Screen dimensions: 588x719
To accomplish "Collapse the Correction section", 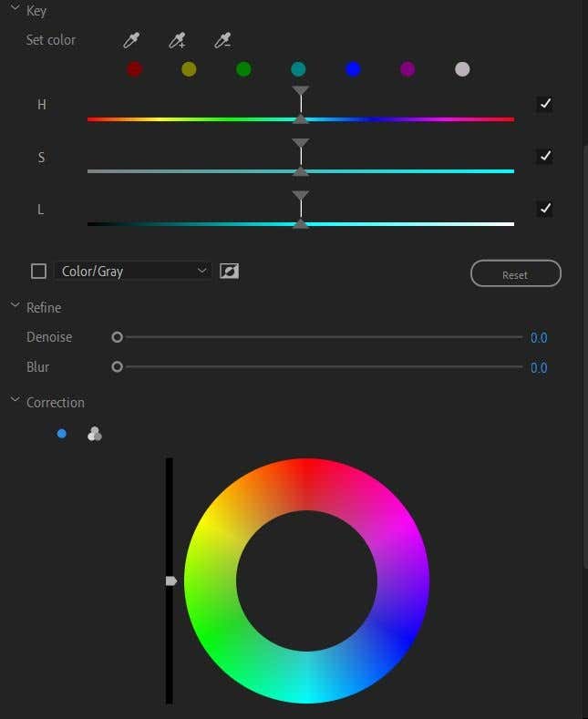I will coord(15,402).
